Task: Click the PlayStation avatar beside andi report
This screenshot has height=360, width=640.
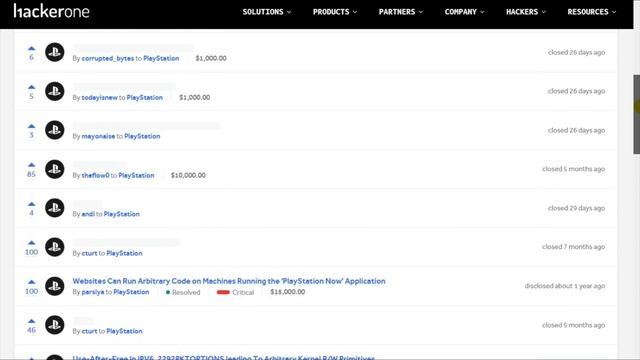Action: pyautogui.click(x=55, y=208)
